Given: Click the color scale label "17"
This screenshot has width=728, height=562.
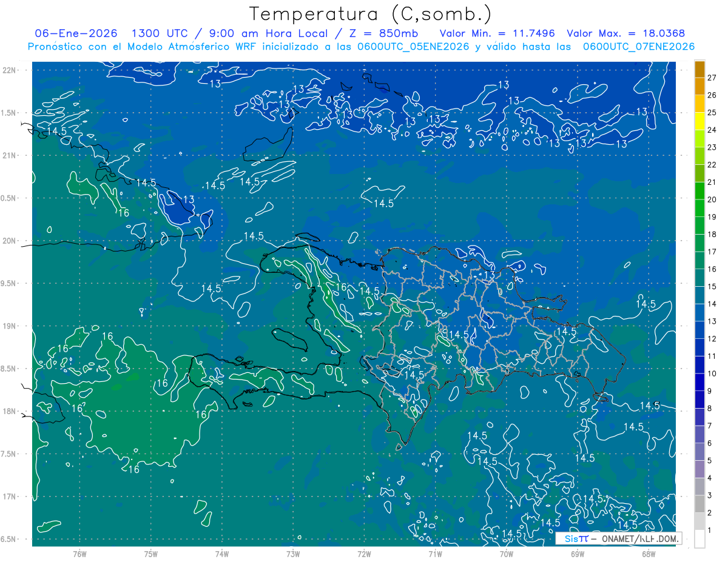Looking at the screenshot, I should click(x=712, y=252).
